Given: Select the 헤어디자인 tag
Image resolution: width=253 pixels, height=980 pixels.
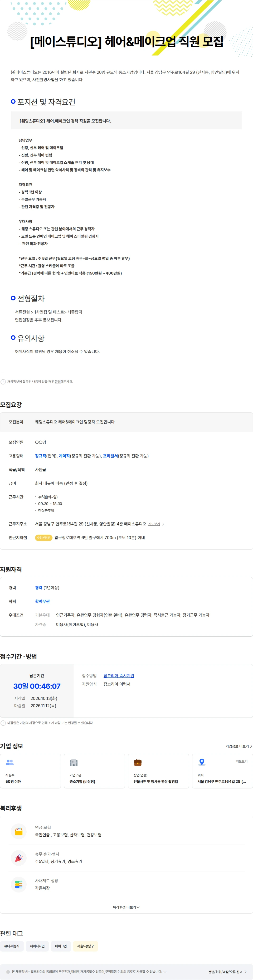Looking at the screenshot, I should (37, 946).
